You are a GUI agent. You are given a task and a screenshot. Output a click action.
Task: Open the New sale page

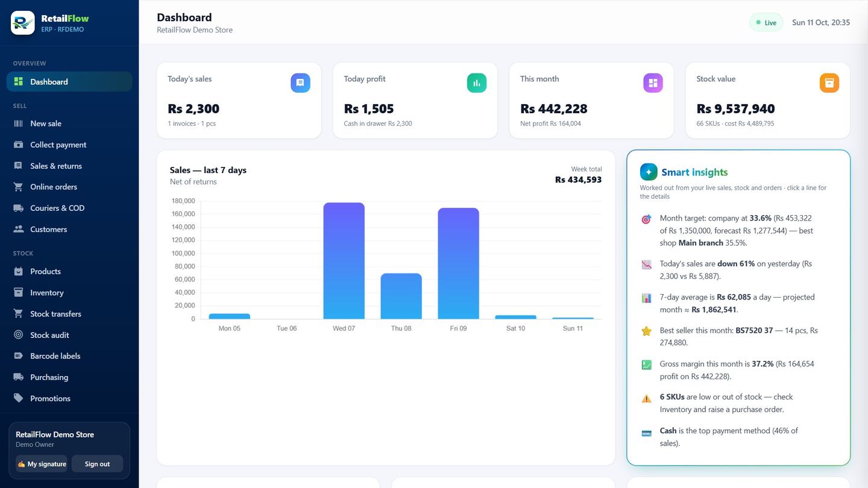tap(69, 124)
